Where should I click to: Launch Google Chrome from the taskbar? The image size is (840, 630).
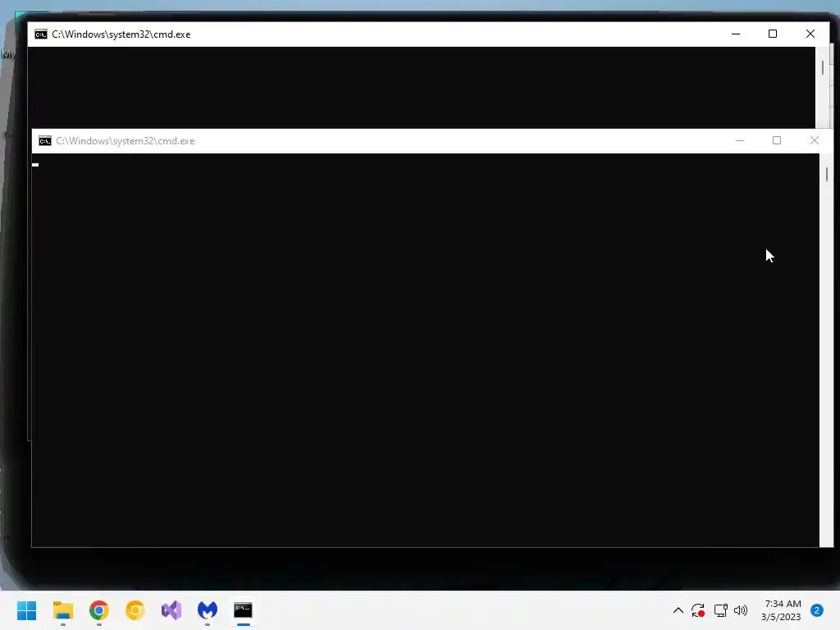tap(99, 610)
